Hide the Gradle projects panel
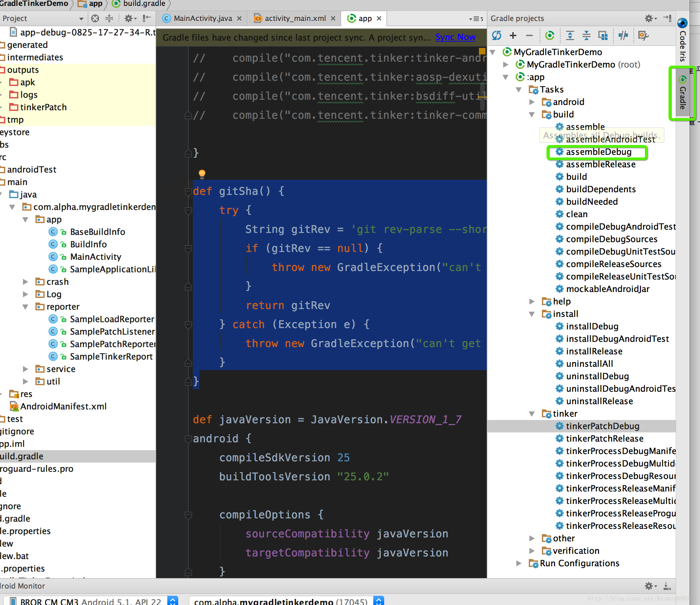 (668, 18)
